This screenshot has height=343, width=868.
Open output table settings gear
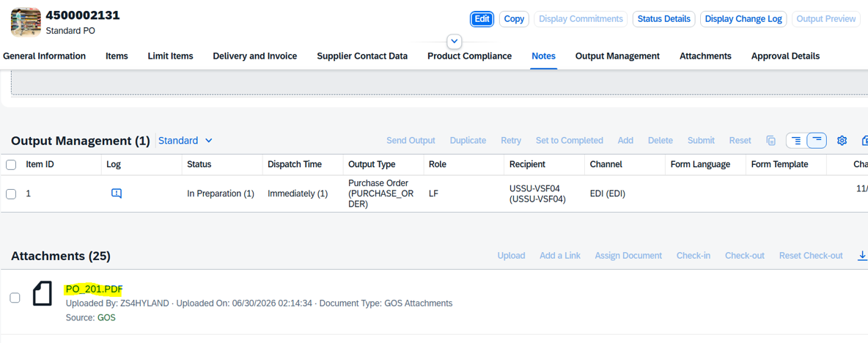click(842, 141)
